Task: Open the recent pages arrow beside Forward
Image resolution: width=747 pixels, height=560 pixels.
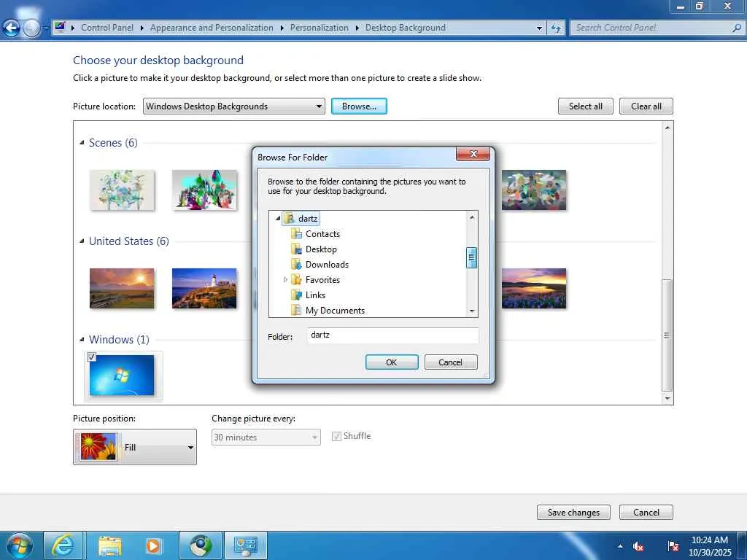Action: tap(46, 28)
